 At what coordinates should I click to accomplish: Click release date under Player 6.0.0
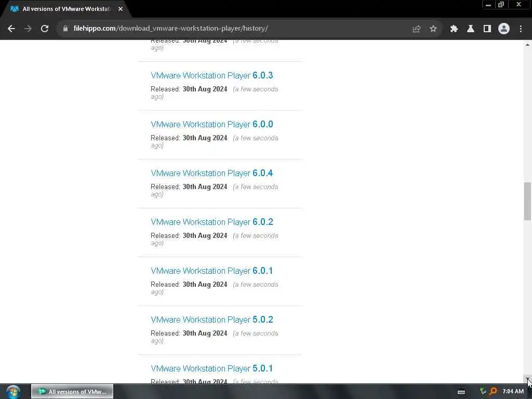click(205, 138)
